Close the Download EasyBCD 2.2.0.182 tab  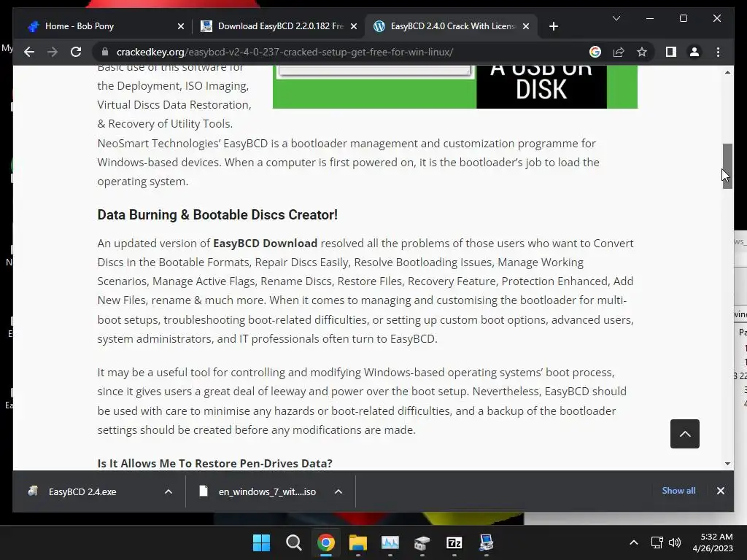pyautogui.click(x=354, y=26)
